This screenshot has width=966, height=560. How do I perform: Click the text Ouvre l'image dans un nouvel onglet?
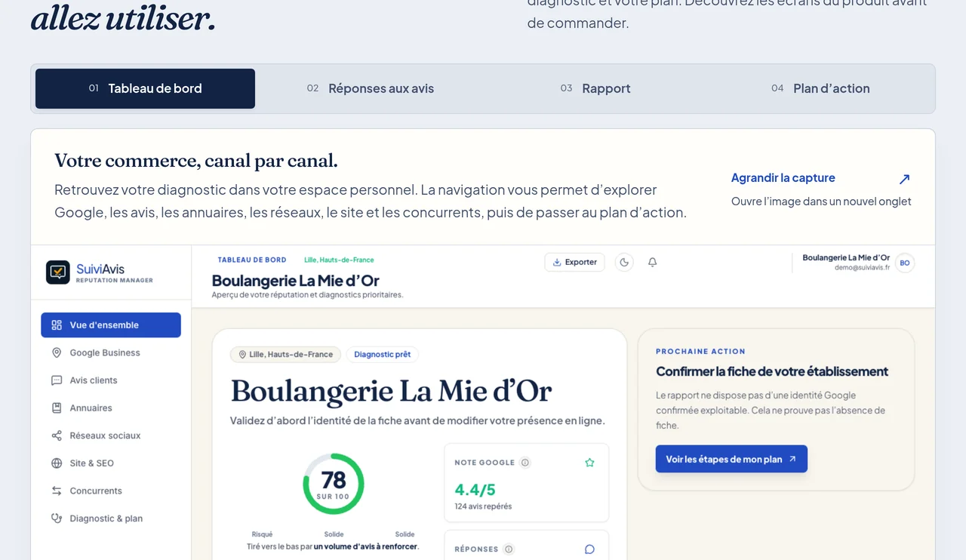tap(821, 202)
